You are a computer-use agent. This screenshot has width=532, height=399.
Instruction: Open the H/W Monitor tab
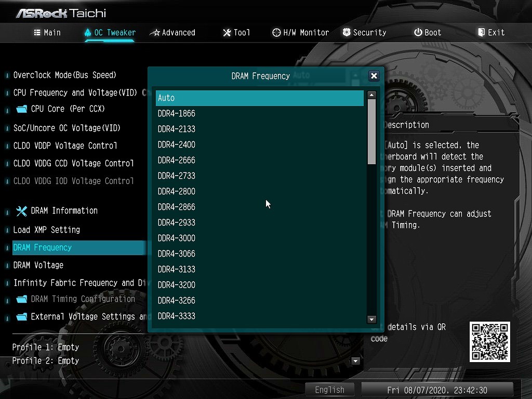point(301,33)
